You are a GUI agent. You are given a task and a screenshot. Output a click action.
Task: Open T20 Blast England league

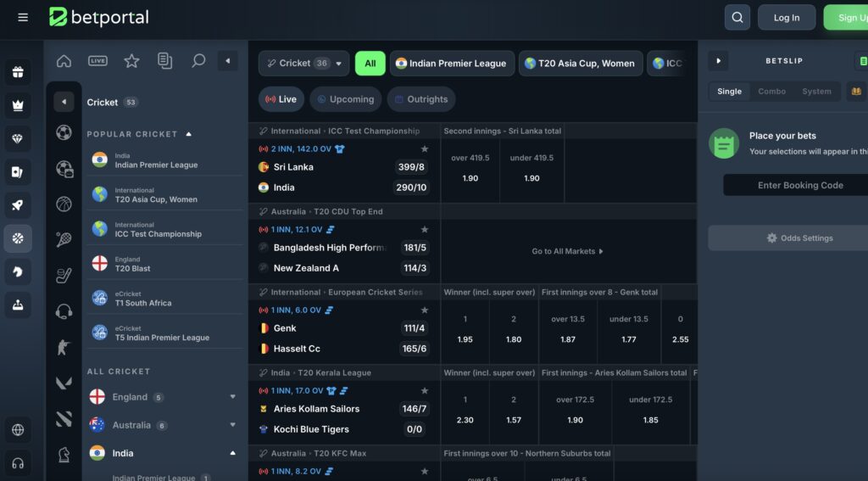164,264
